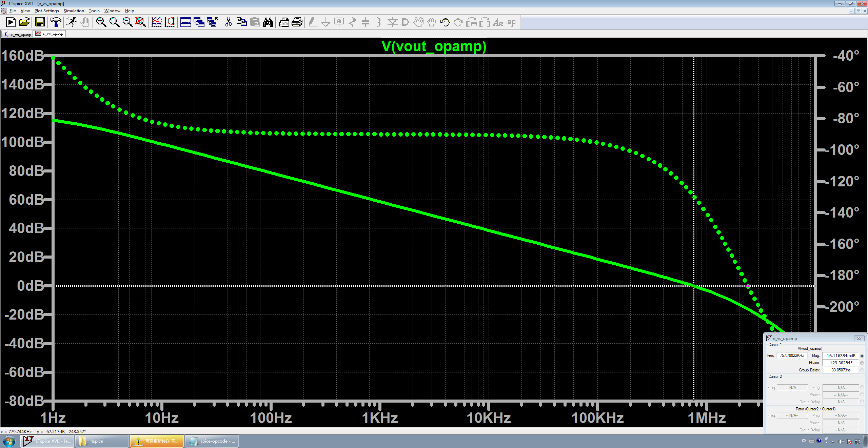The width and height of the screenshot is (868, 448).
Task: Switch to e_vs_opamp schematic tab
Action: point(18,34)
